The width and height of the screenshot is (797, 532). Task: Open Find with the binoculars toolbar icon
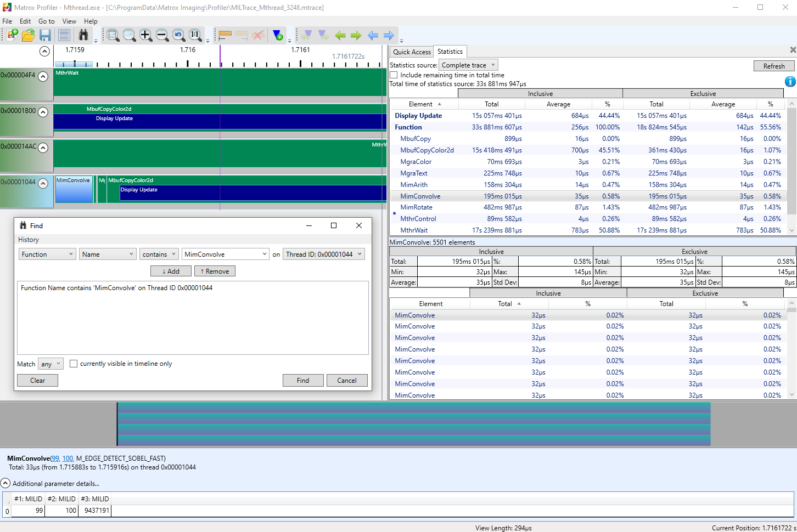click(83, 35)
